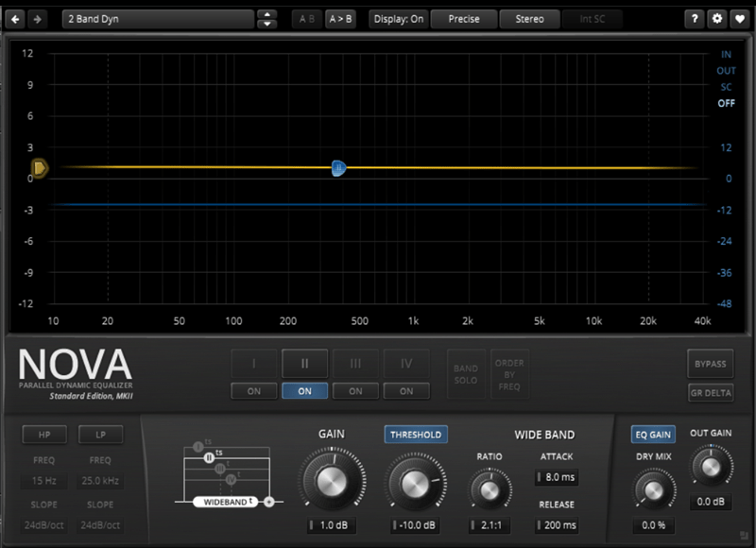
Task: Click the 15 Hz HP frequency field
Action: (x=43, y=481)
